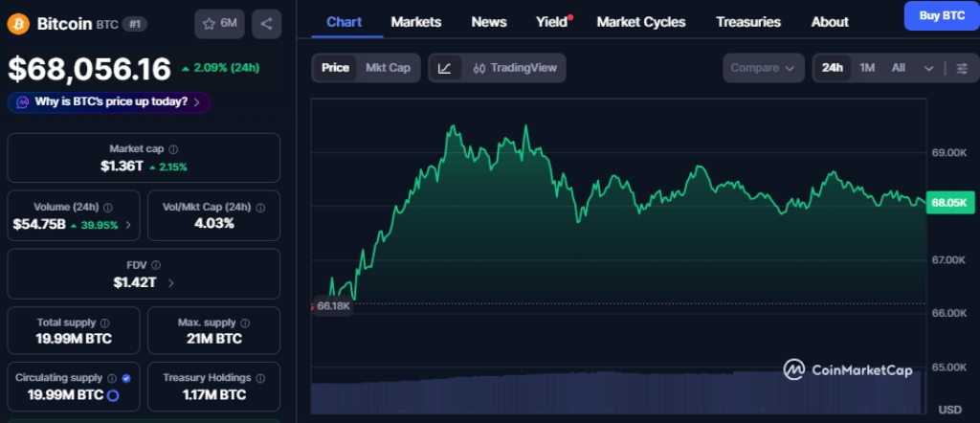This screenshot has height=423, width=980.
Task: Expand more time range options chevron
Action: tap(928, 68)
